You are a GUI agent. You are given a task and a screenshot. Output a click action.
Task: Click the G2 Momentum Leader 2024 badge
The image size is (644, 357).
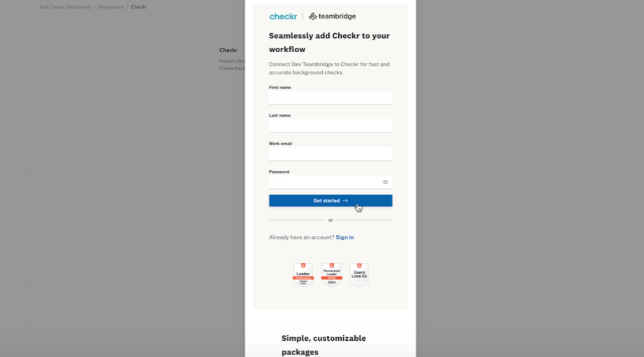[332, 275]
